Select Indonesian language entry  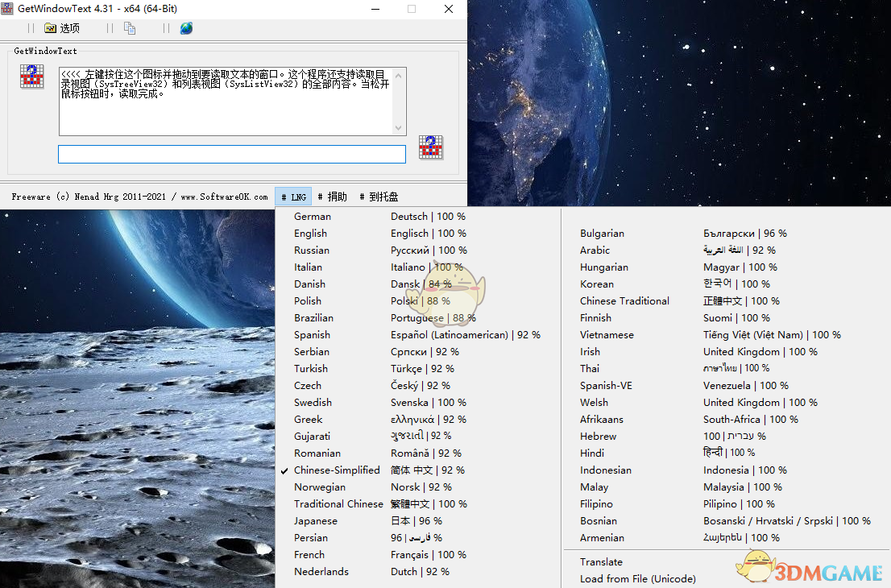click(x=726, y=470)
